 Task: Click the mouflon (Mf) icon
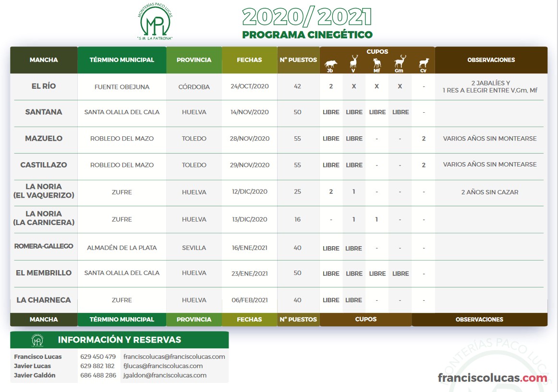pos(377,63)
